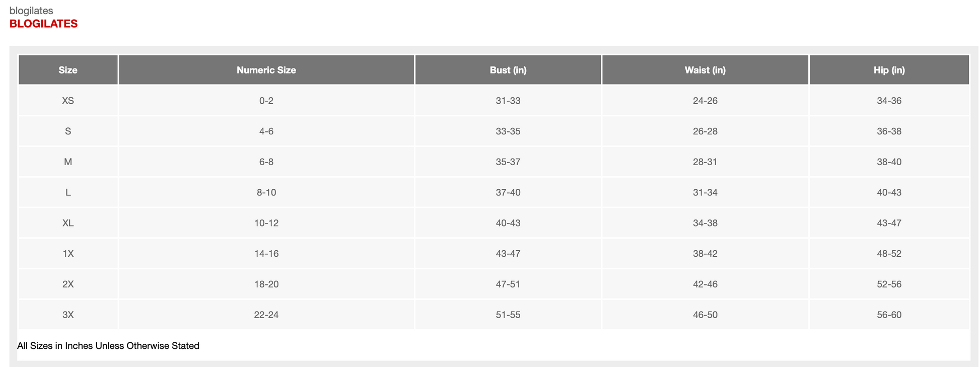This screenshot has height=367, width=980.
Task: Click the Hip (in) column header
Action: coord(889,70)
